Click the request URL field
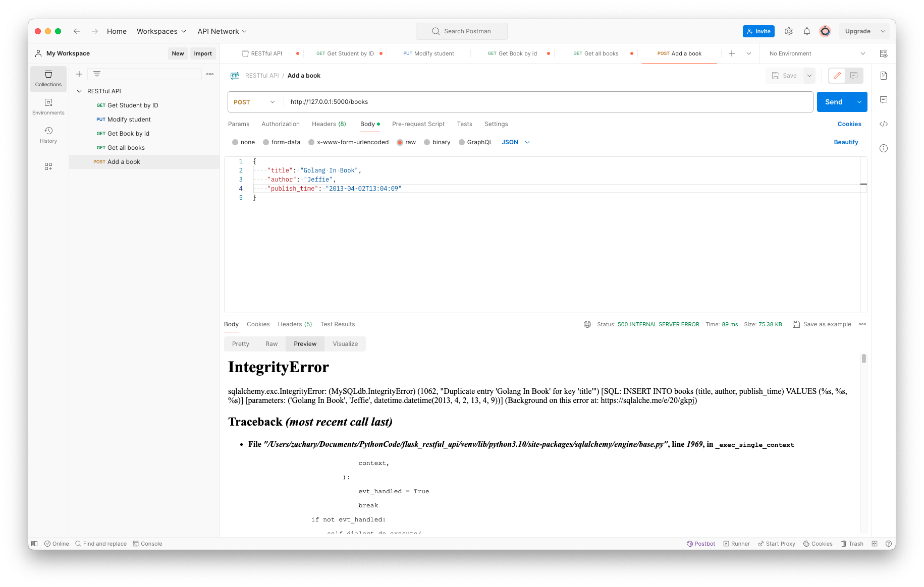Screen dimensions: 924x587 pos(549,102)
